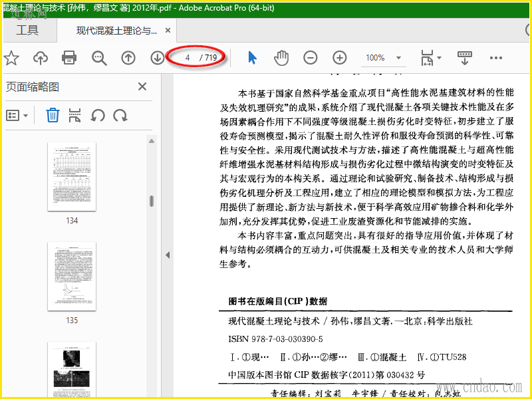Rotate page counterclockwise
The width and height of the screenshot is (532, 399).
pos(98,116)
